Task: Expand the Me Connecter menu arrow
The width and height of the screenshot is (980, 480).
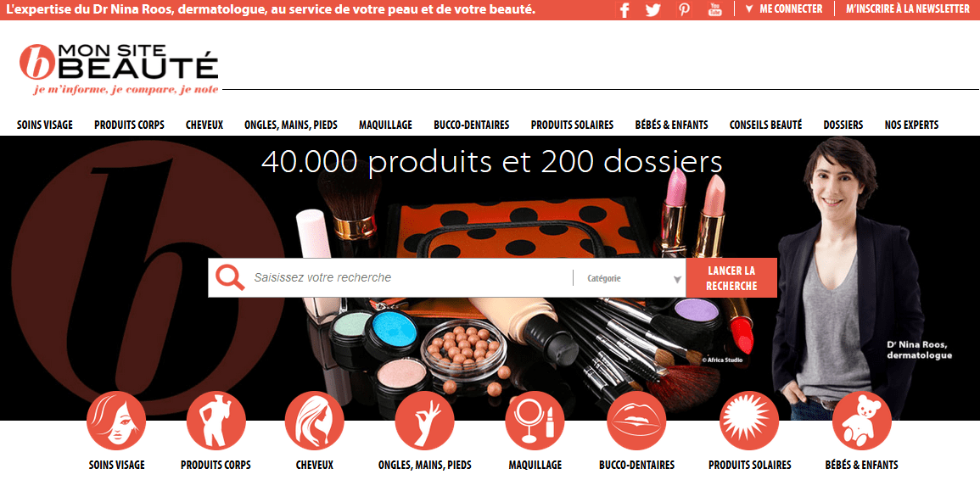Action: [x=749, y=9]
